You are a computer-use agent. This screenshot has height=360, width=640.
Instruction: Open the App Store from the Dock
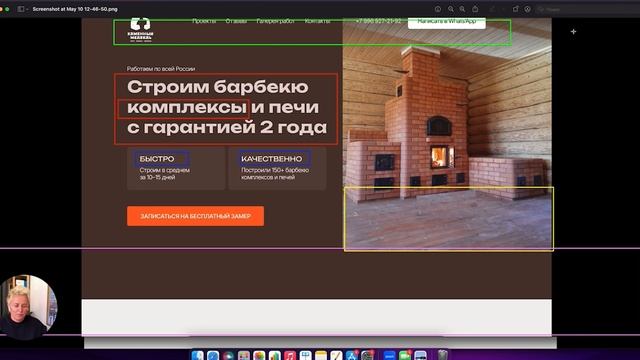click(x=351, y=356)
